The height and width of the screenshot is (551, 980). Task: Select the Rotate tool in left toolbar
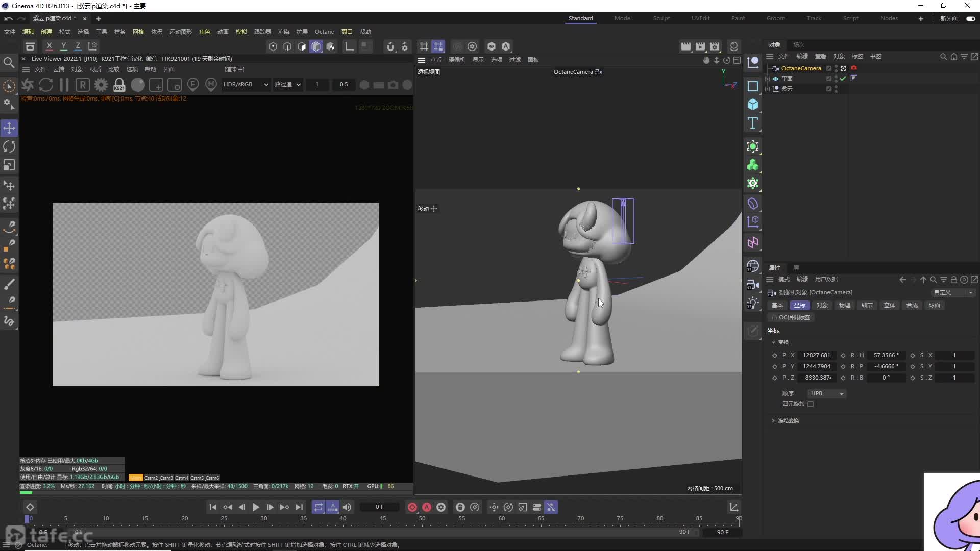9,147
